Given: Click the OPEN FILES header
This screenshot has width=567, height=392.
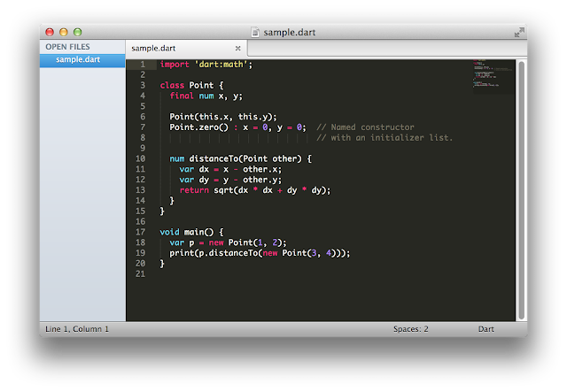Looking at the screenshot, I should [x=67, y=47].
